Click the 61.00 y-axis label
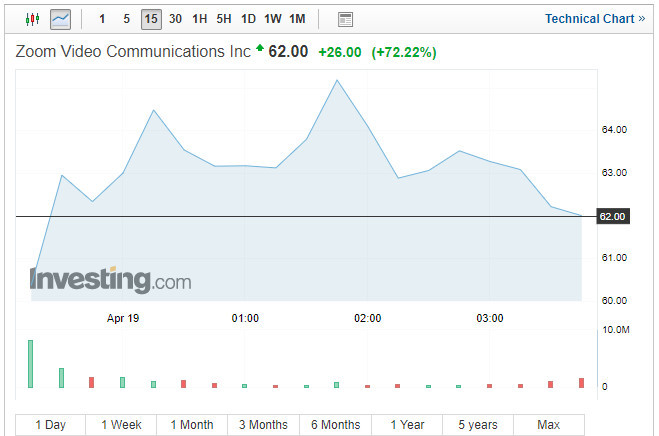The height and width of the screenshot is (436, 659). tap(614, 257)
